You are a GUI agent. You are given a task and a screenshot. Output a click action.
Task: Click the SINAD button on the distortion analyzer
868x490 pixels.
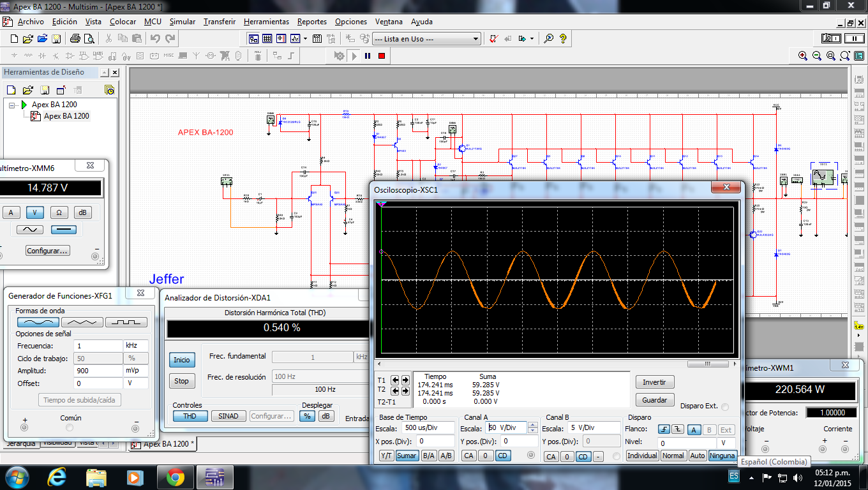coord(228,416)
